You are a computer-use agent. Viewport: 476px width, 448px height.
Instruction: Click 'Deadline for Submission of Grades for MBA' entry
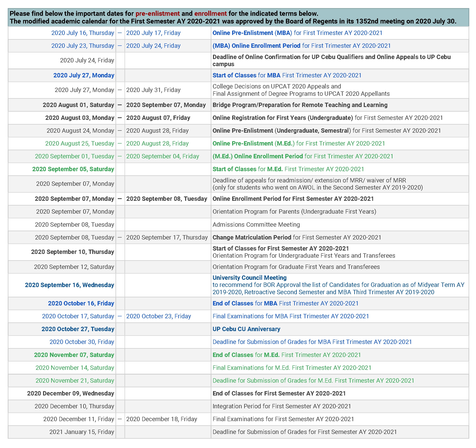312,342
